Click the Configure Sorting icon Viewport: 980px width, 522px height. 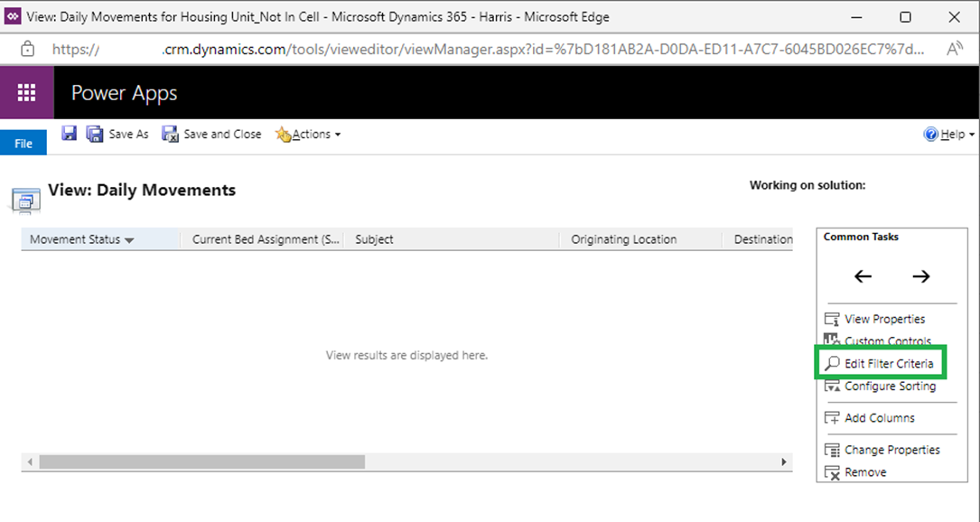coord(832,386)
